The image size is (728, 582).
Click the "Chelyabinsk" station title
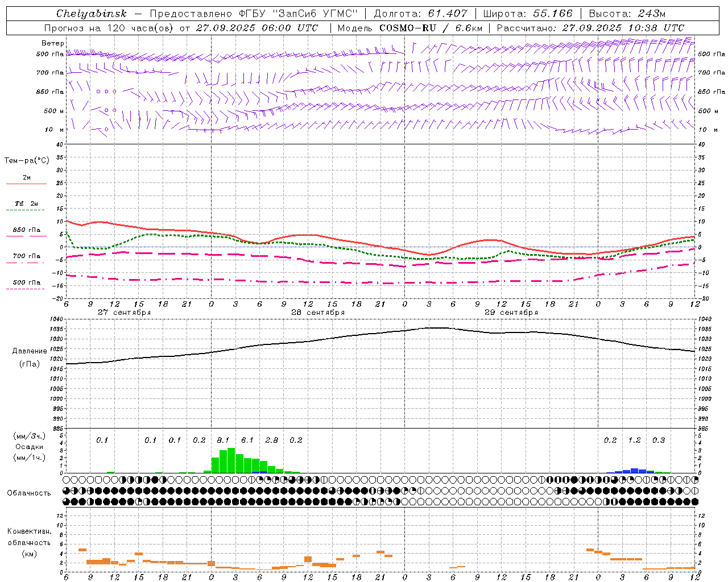pyautogui.click(x=92, y=14)
